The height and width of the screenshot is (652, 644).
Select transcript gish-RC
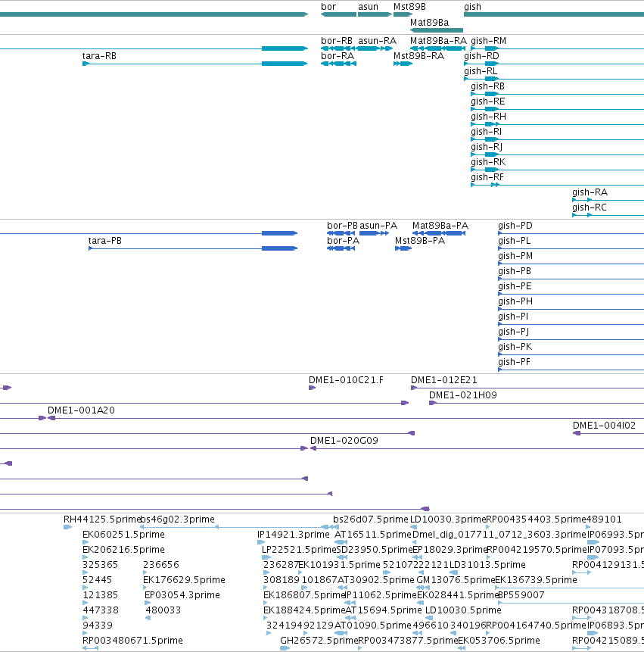click(x=608, y=215)
